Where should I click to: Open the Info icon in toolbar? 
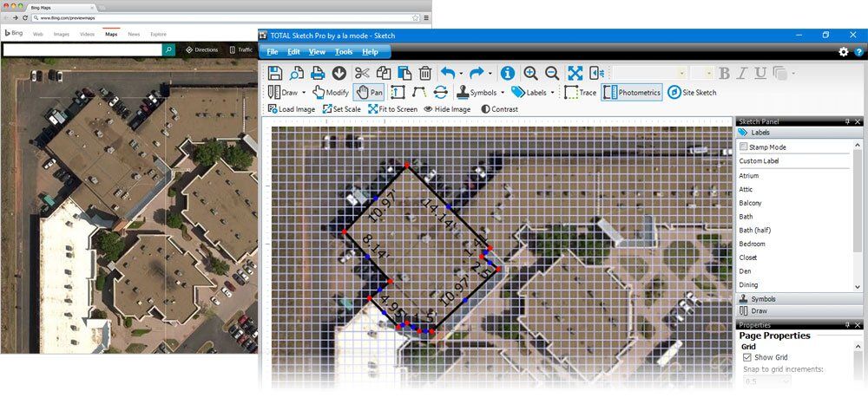(x=508, y=74)
